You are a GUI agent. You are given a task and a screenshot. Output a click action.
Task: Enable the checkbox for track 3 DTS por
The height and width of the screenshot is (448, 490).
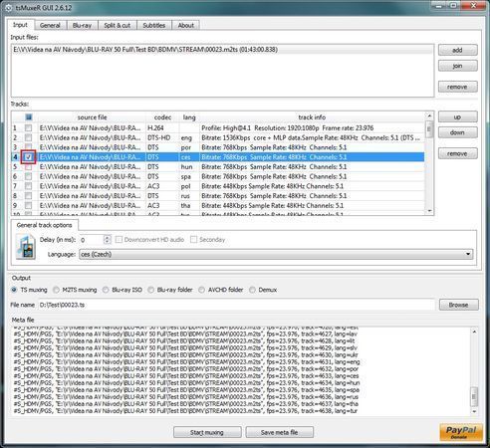tap(29, 147)
